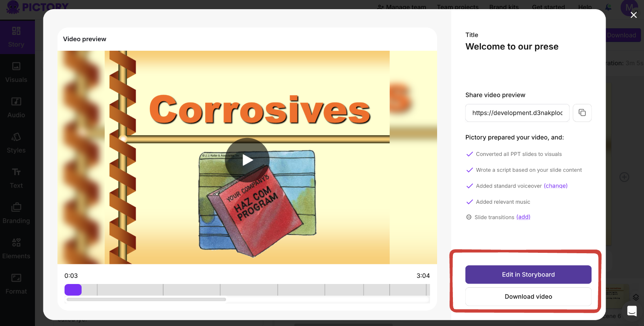Open the chat support widget

[x=632, y=311]
